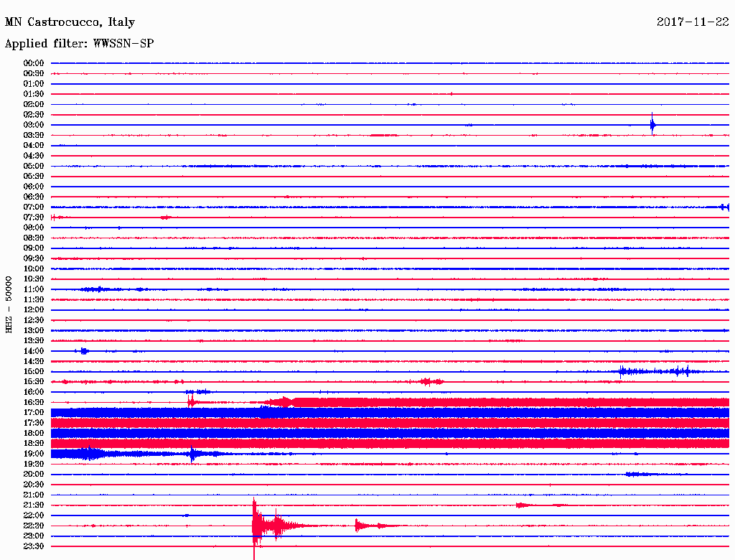Click the 08:30 time label
The height and width of the screenshot is (560, 735).
34,238
